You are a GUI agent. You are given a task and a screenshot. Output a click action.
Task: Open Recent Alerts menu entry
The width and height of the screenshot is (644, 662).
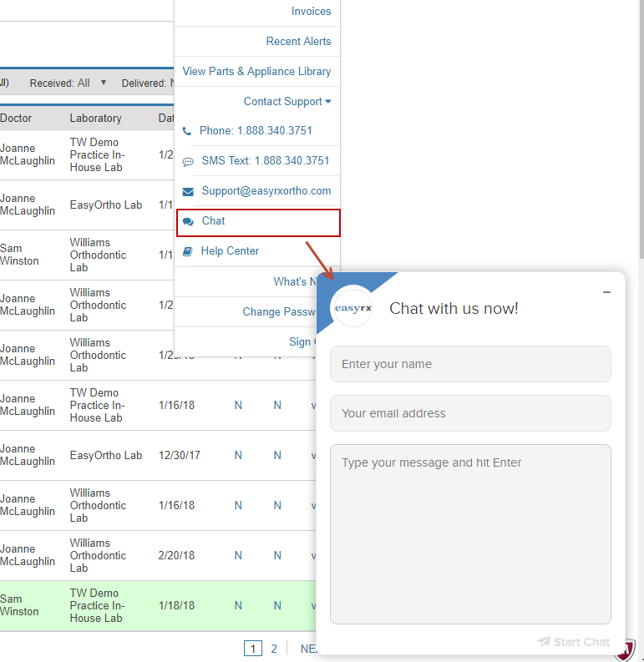(298, 42)
